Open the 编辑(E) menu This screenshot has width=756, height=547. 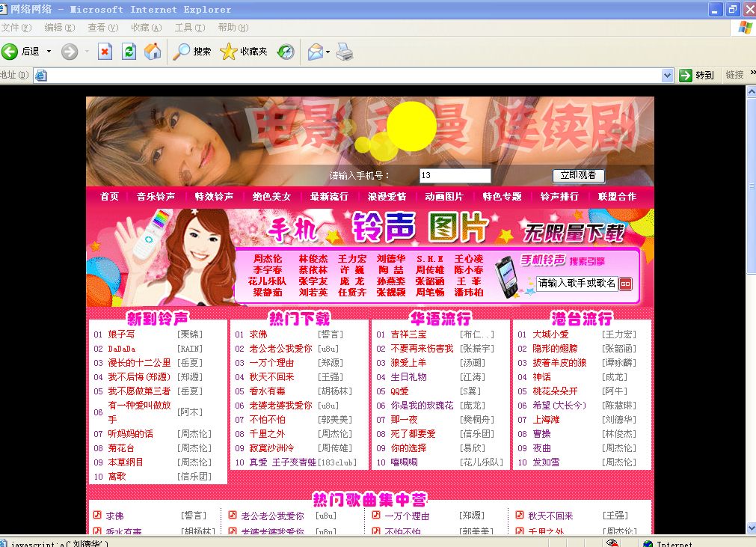point(60,28)
